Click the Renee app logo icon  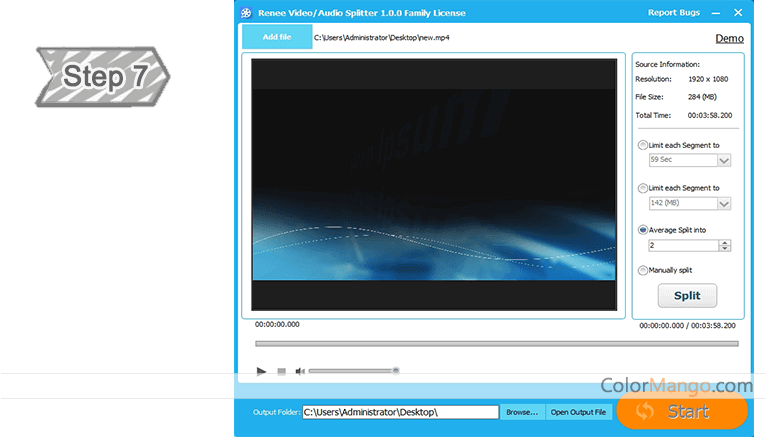246,13
